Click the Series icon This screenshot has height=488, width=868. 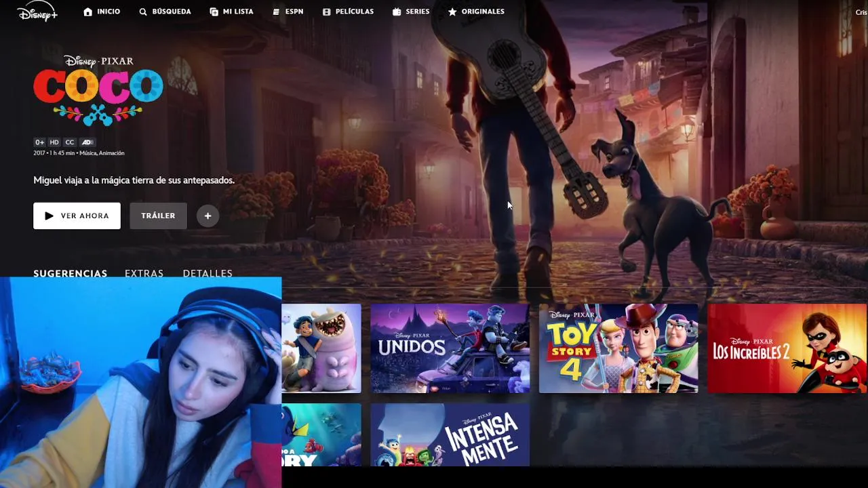pyautogui.click(x=397, y=12)
